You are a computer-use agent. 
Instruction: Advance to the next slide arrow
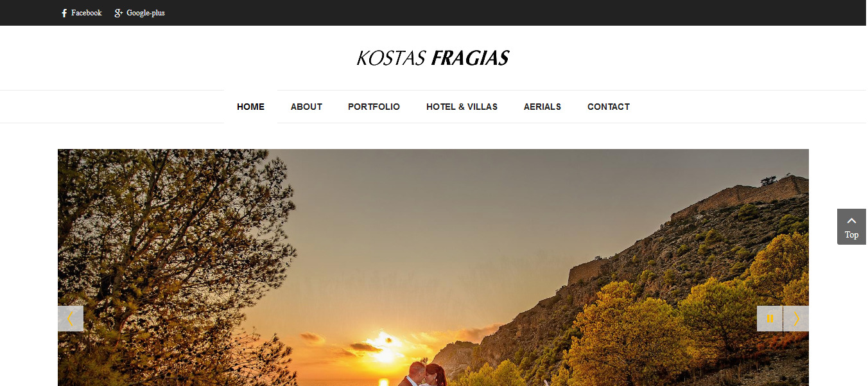coord(796,319)
